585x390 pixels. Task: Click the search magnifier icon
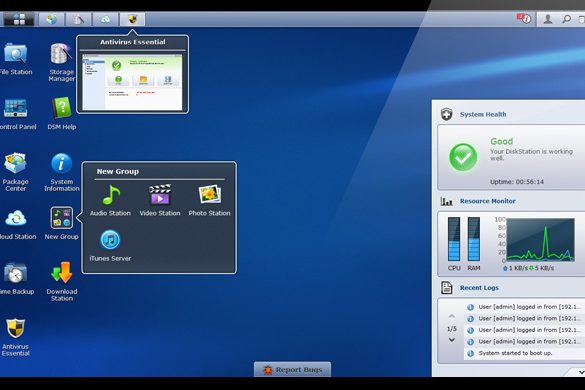(x=566, y=19)
